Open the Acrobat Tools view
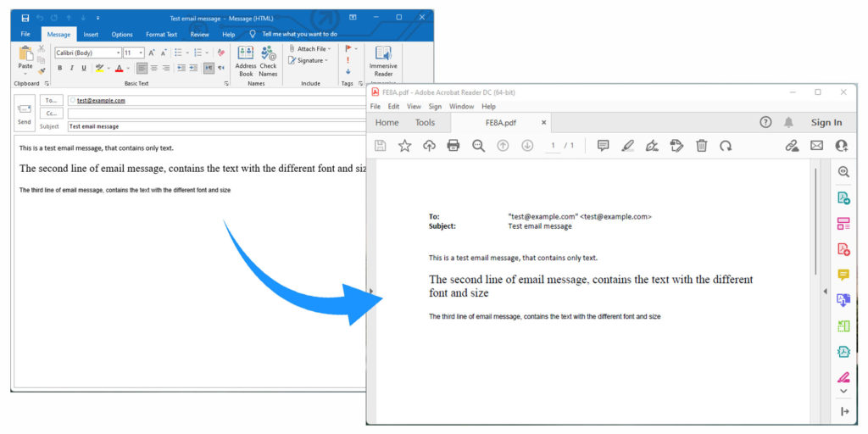868x434 pixels. [x=426, y=122]
